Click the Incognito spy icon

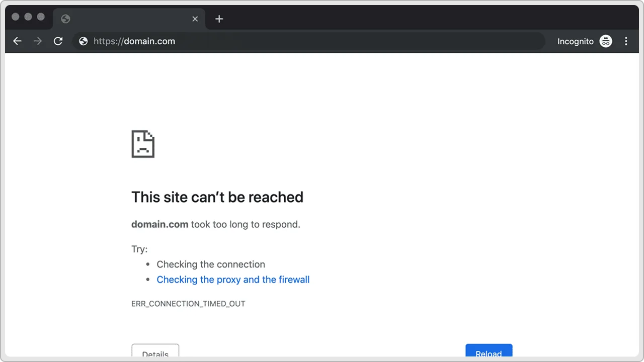click(x=605, y=41)
